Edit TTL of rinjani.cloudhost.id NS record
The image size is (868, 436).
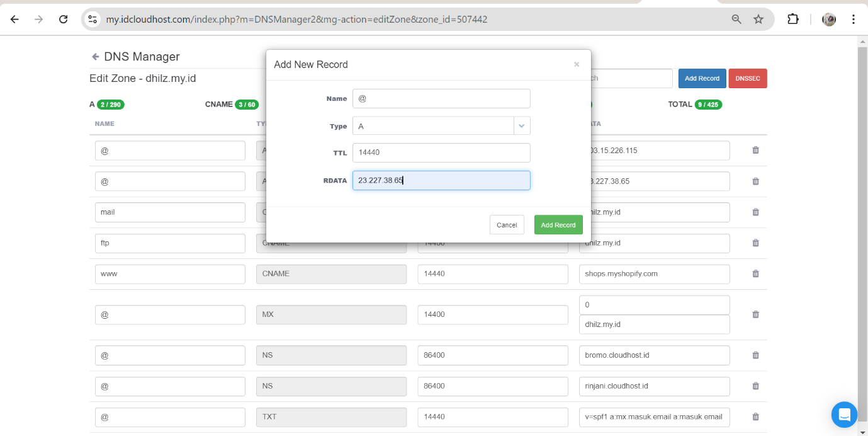click(493, 386)
